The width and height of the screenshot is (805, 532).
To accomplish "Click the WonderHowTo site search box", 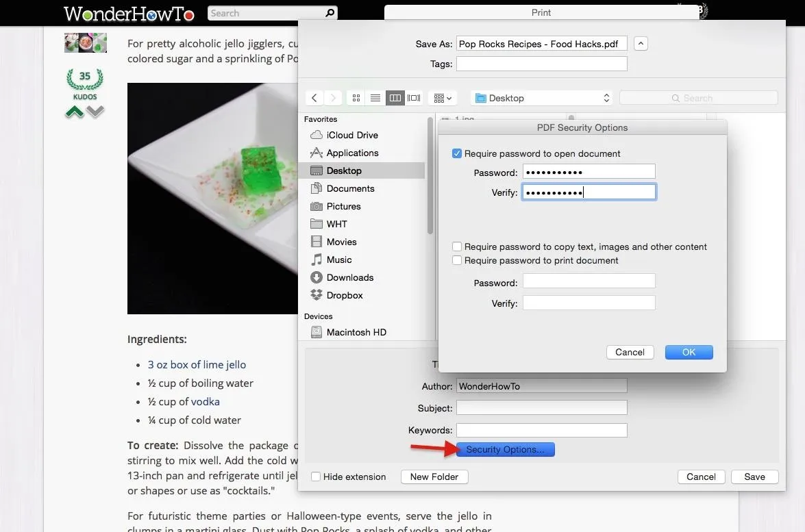I will click(x=273, y=13).
